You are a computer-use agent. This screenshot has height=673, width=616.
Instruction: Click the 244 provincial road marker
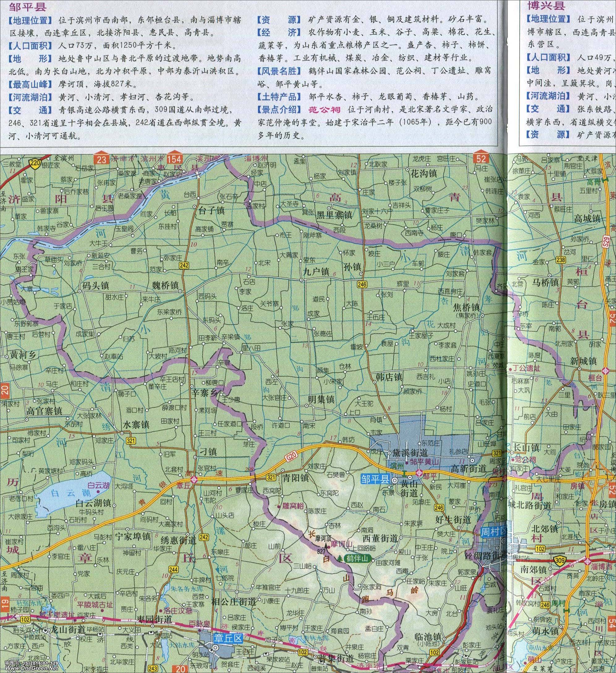click(174, 569)
